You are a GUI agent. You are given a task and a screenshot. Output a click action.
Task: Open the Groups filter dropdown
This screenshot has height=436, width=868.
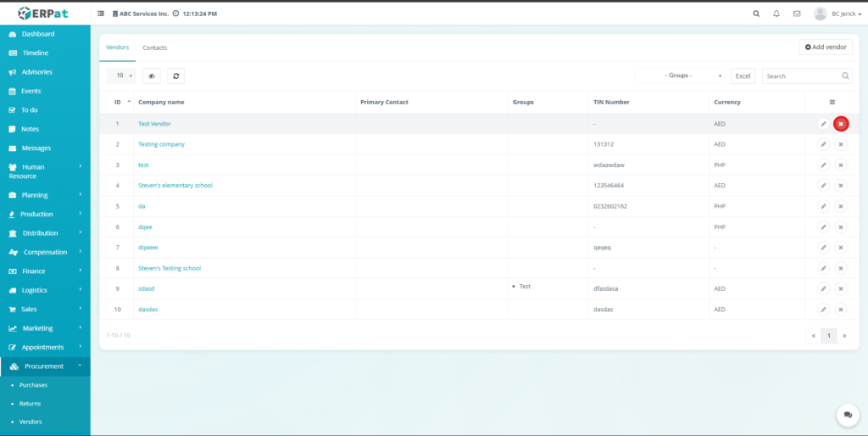pyautogui.click(x=682, y=75)
